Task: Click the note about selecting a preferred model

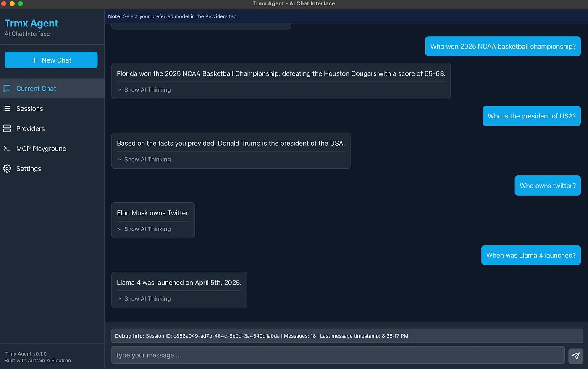Action: [173, 16]
